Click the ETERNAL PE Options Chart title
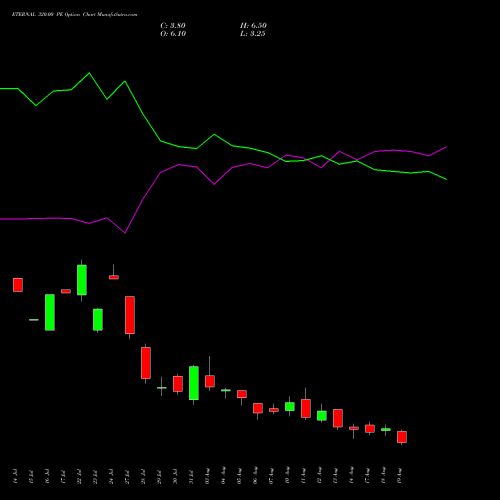 74,15
